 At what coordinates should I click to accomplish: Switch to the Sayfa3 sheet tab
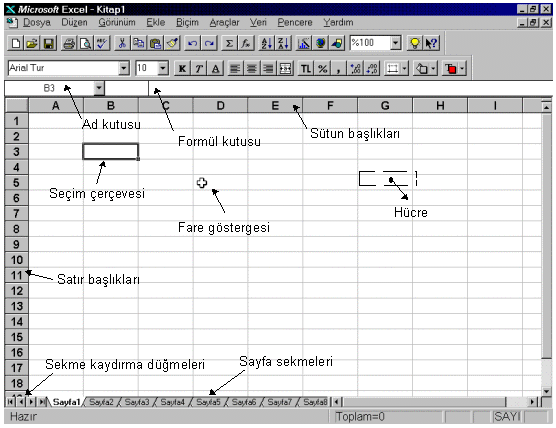(137, 402)
